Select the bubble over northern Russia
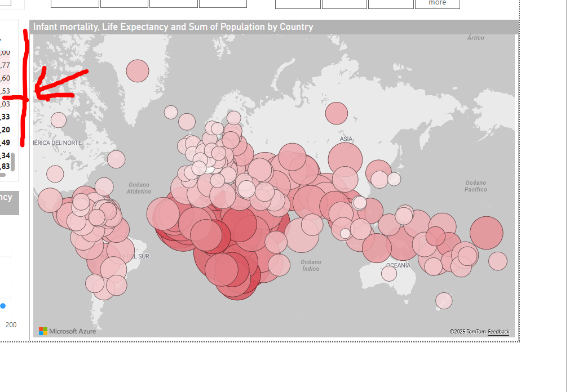This screenshot has width=574, height=392. pos(337,113)
